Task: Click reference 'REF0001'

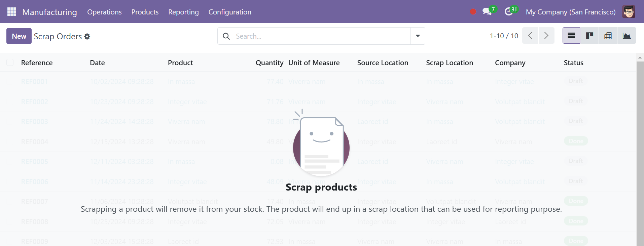Action: click(x=34, y=82)
